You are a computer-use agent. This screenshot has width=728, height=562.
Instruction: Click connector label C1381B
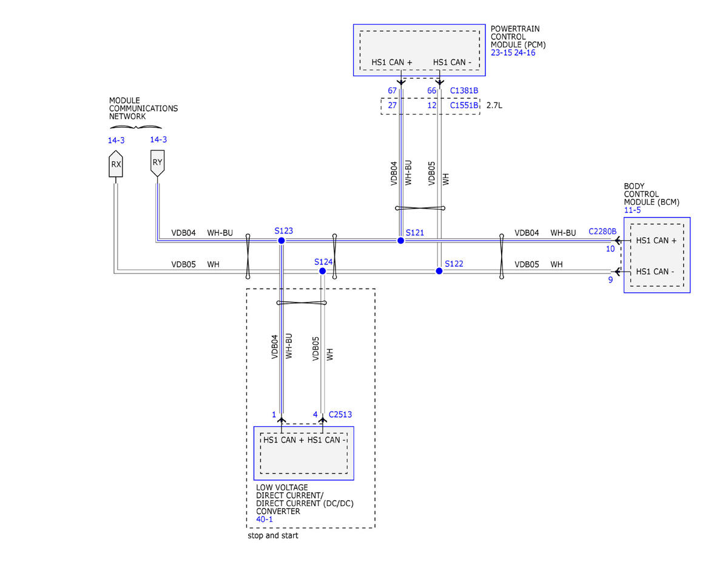pos(464,91)
